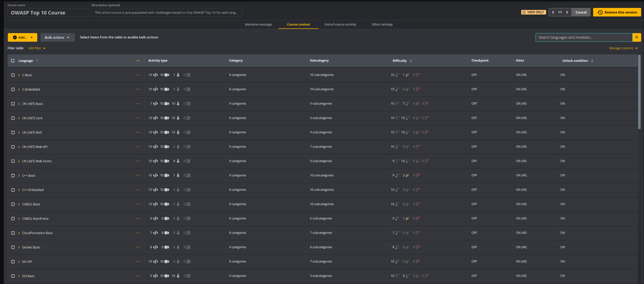Click the Category column header
Image resolution: width=644 pixels, height=284 pixels.
[236, 60]
